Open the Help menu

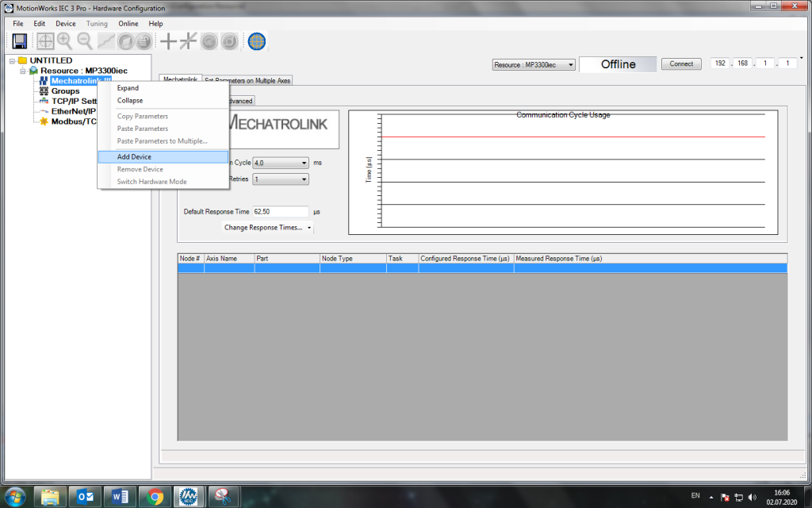tap(156, 23)
